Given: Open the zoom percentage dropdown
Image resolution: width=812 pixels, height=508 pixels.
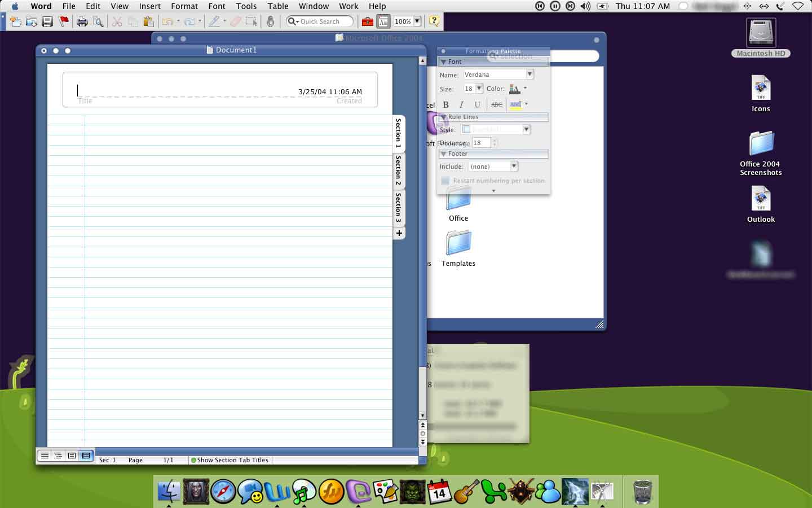Looking at the screenshot, I should 417,21.
